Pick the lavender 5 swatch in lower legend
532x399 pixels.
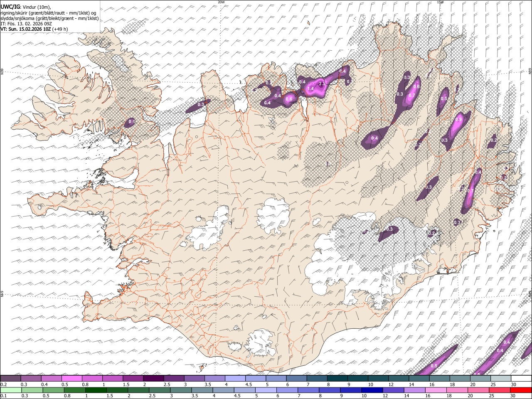click(x=265, y=390)
